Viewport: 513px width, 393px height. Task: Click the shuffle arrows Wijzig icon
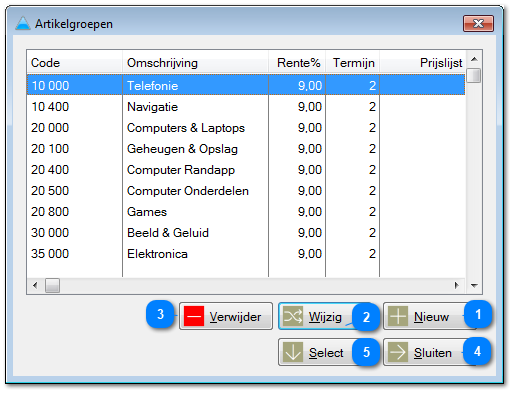293,316
